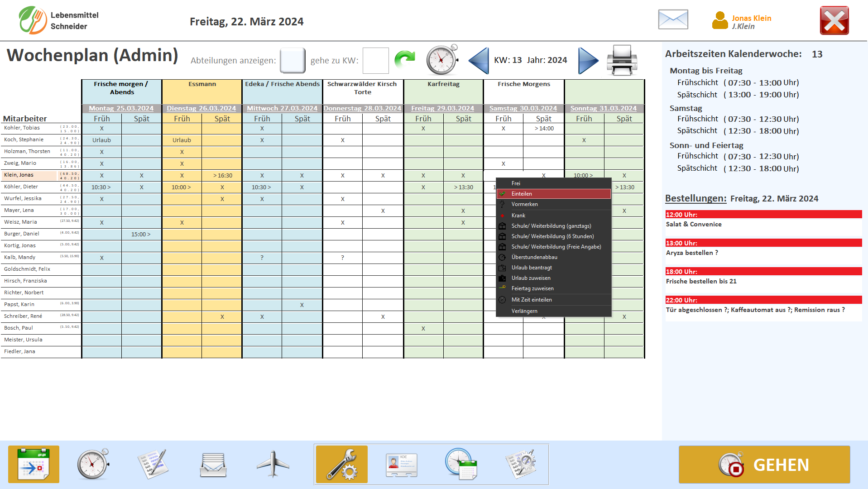Print the weekly plan with printer icon
This screenshot has height=489, width=868.
coord(622,60)
